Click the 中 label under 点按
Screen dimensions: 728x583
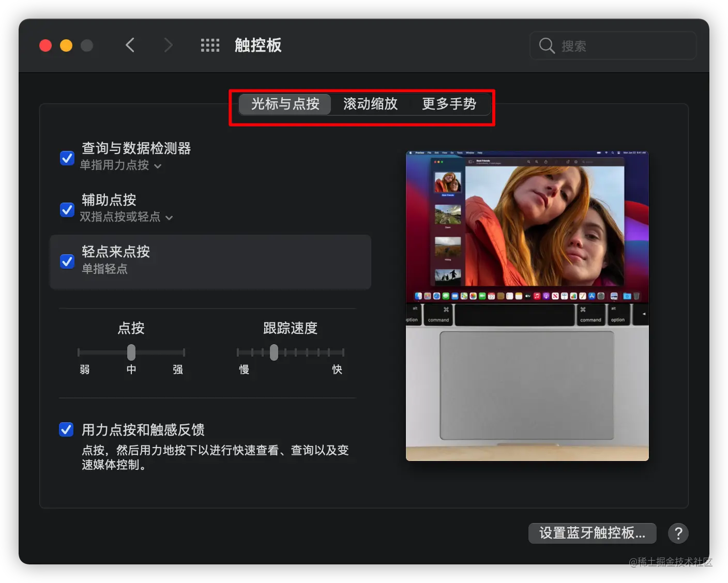(x=131, y=370)
